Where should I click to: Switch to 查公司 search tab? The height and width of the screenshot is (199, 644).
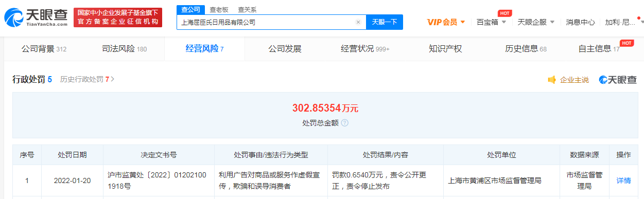(190, 9)
